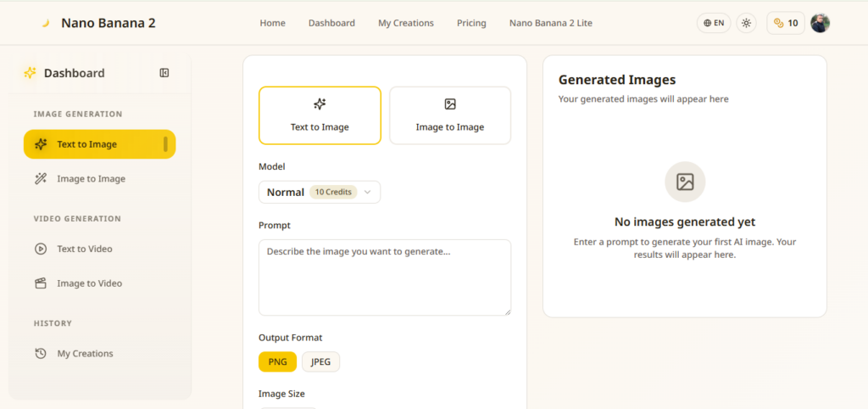Focus the prompt description text area
The height and width of the screenshot is (409, 868).
385,277
